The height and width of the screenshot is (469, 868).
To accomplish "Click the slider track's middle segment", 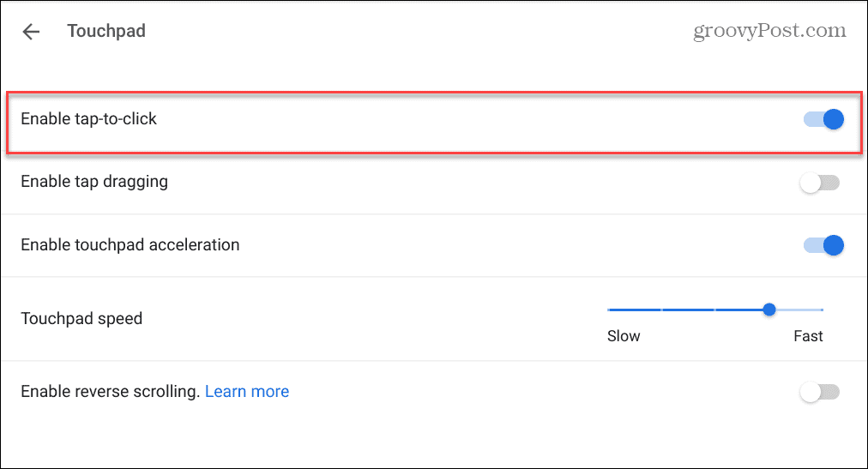I will click(714, 310).
